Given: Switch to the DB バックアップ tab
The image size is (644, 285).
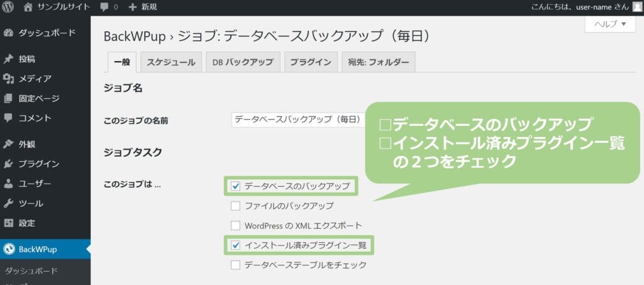Looking at the screenshot, I should point(243,62).
